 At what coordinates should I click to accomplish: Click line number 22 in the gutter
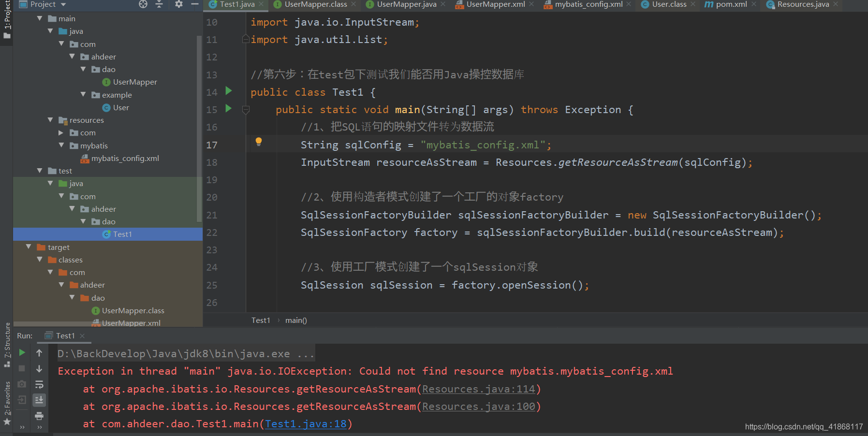[212, 233]
